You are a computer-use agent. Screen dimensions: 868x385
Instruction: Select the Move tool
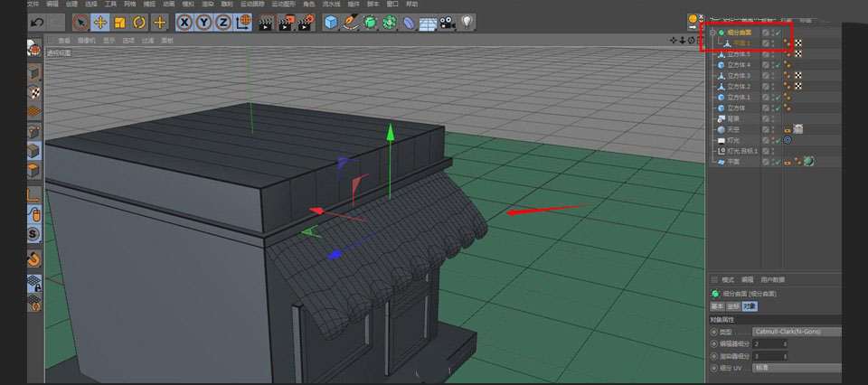coord(100,22)
